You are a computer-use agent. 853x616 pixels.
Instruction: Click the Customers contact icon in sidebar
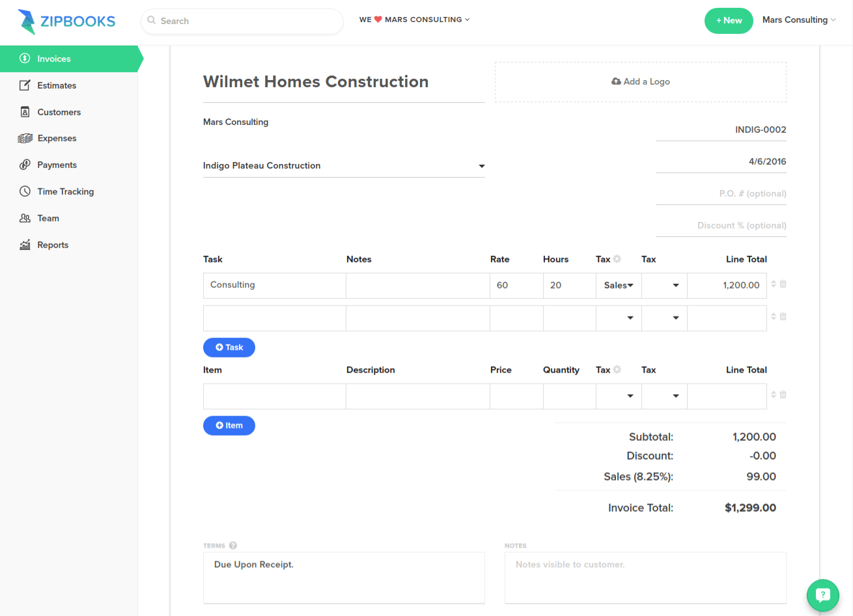tap(25, 112)
